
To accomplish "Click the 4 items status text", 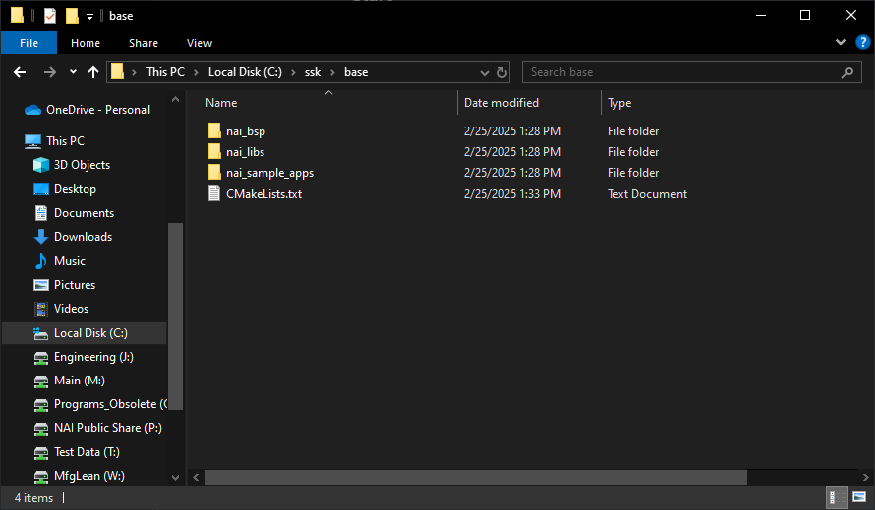I will 33,498.
